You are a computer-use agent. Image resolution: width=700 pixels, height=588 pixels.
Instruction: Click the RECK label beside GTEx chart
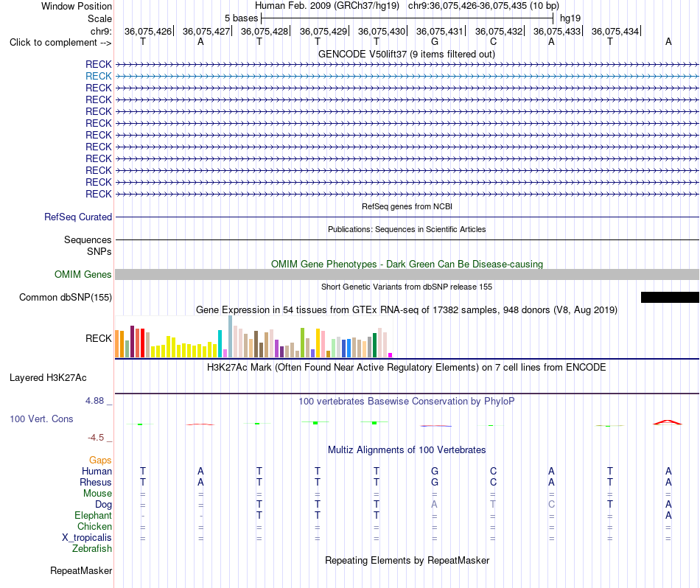98,338
